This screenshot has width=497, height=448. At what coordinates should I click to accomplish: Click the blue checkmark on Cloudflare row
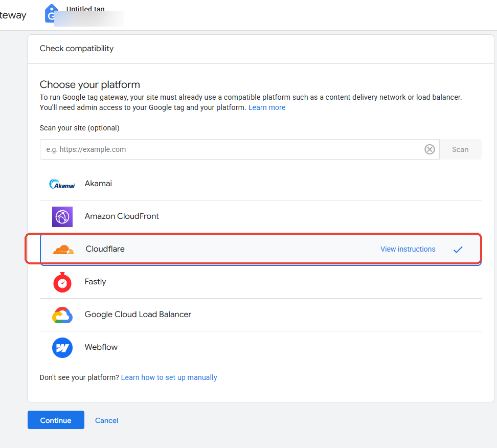tap(458, 250)
